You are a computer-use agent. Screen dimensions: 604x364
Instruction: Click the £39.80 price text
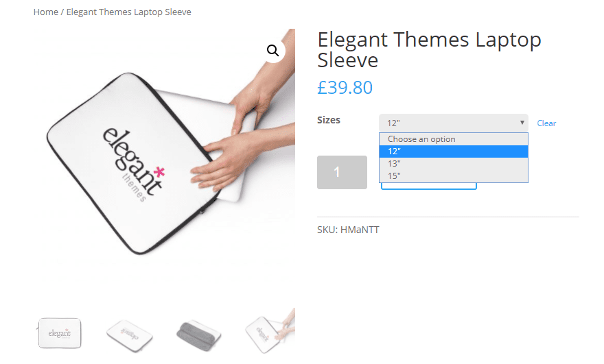pos(345,87)
